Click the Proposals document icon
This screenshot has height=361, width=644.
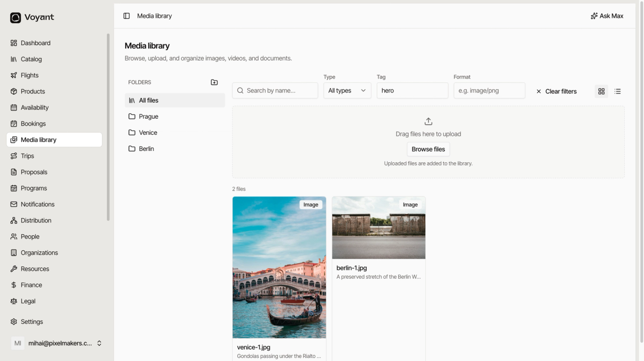pos(14,172)
